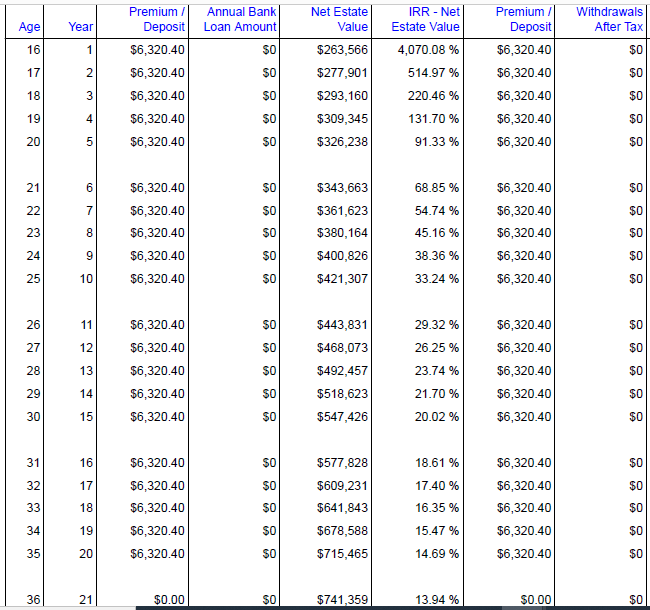Select the 26.25 % IRR value

(x=437, y=348)
